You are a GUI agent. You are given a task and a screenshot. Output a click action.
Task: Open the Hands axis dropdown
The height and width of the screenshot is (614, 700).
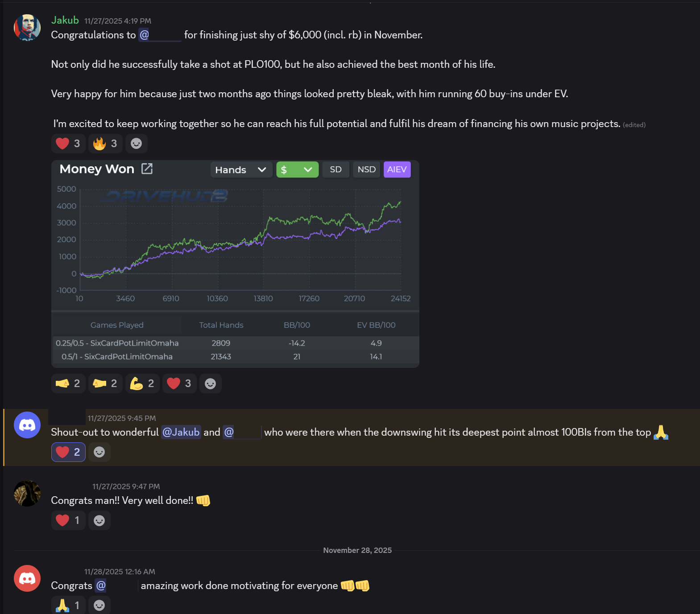click(241, 170)
